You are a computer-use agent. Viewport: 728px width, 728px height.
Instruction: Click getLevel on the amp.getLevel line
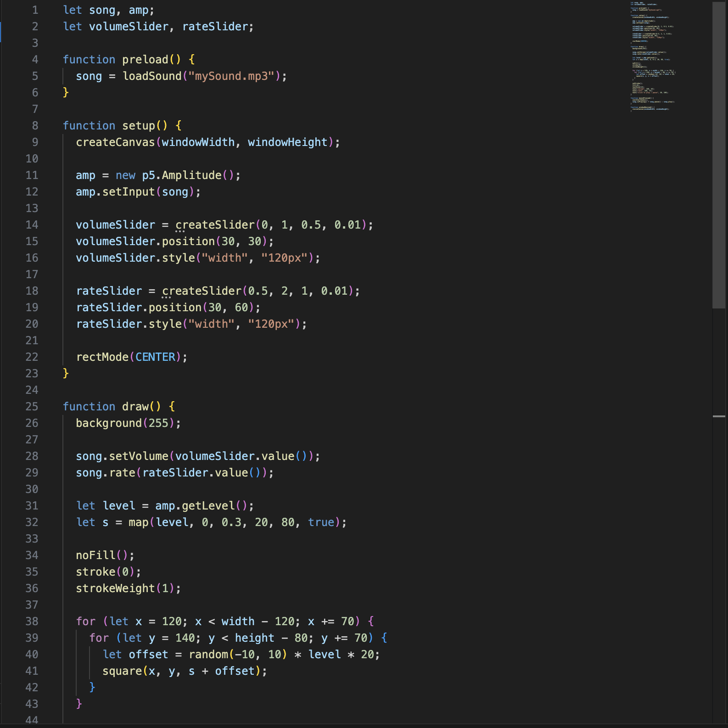208,506
